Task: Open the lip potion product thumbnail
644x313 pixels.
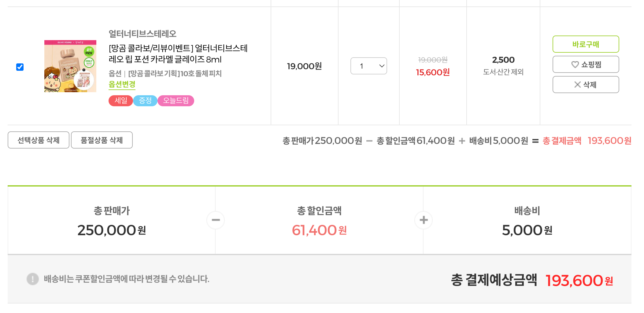Action: pos(70,66)
